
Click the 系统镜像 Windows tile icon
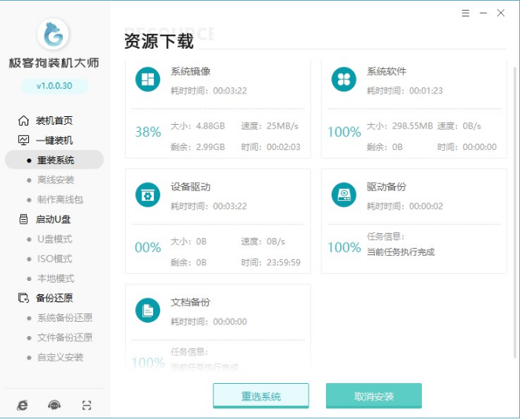147,79
